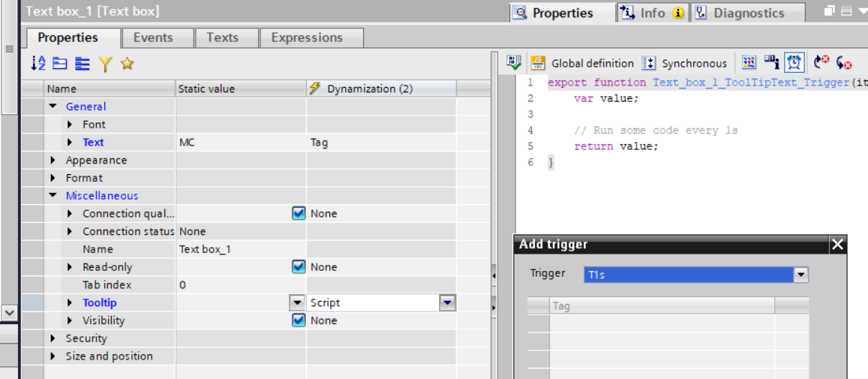Click the collapse-all rows list icon
This screenshot has width=868, height=379.
(x=82, y=64)
